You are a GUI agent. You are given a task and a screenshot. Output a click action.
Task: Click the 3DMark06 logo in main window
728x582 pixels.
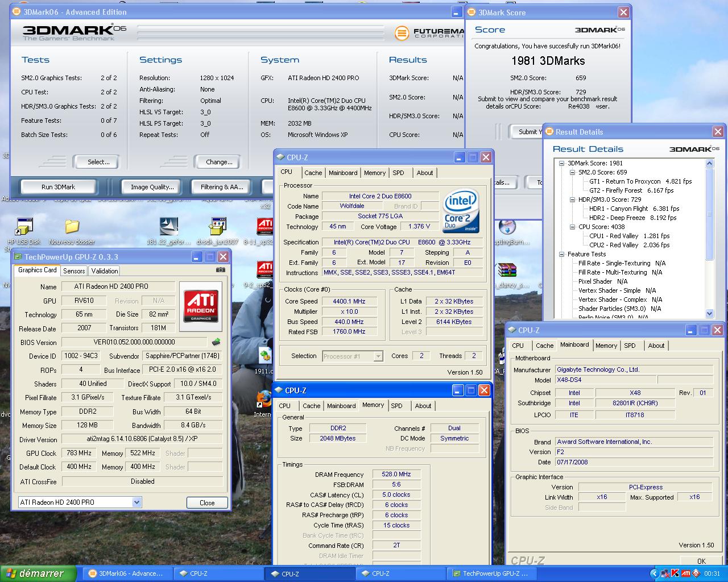74,32
